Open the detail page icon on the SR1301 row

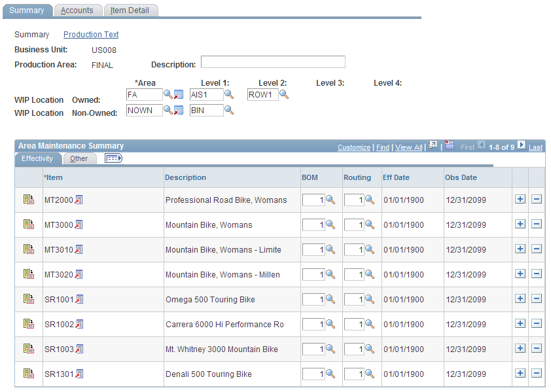pyautogui.click(x=27, y=374)
